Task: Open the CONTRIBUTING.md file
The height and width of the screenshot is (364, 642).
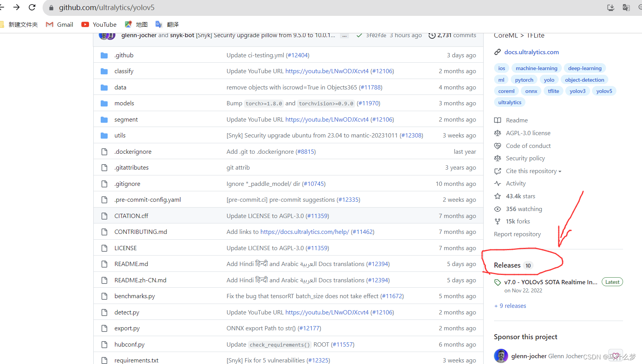Action: [141, 232]
